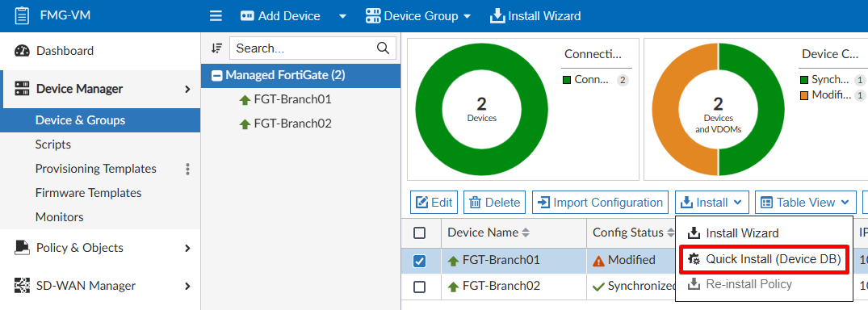The width and height of the screenshot is (868, 310).
Task: Click the Delete button
Action: [495, 203]
